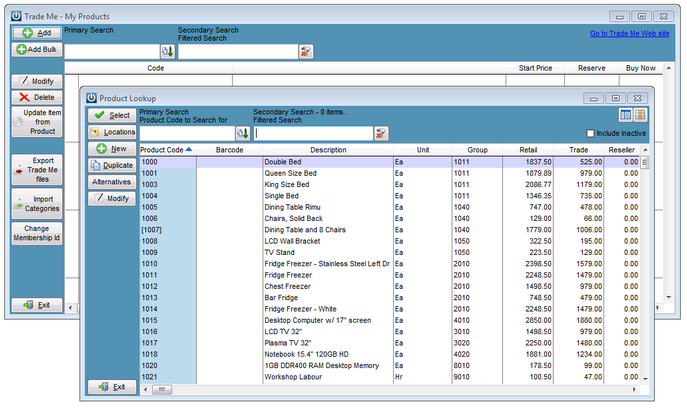Click the Start Price column header
The width and height of the screenshot is (687, 408).
(535, 68)
